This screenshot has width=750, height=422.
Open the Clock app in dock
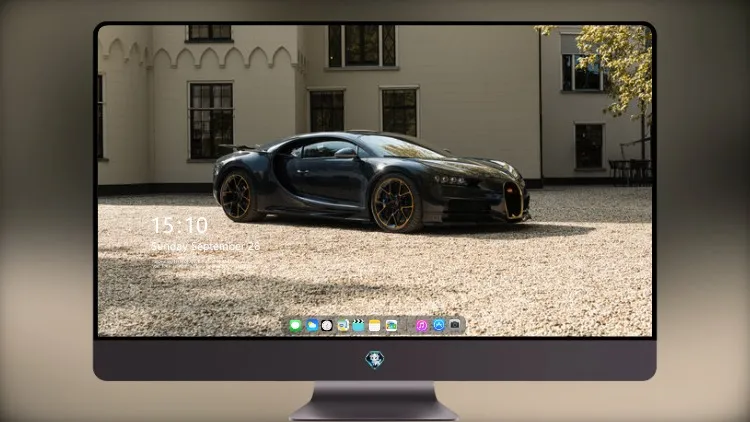click(327, 326)
